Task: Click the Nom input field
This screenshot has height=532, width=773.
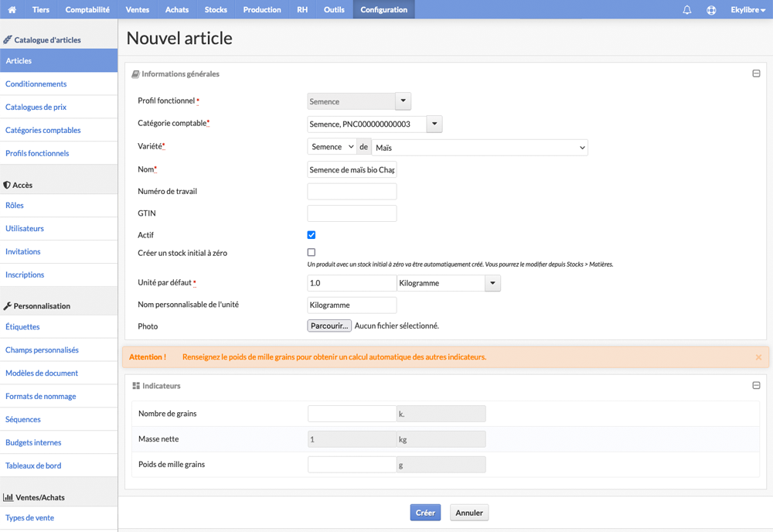Action: point(352,169)
